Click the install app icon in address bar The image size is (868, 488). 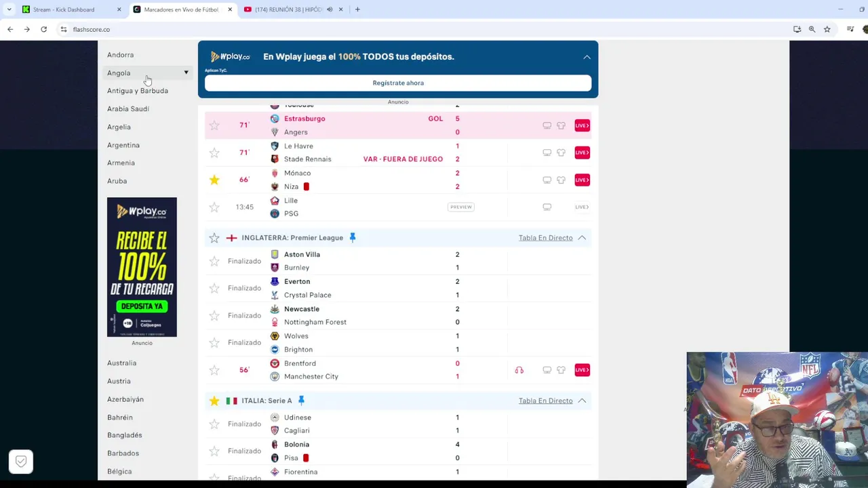(x=797, y=29)
